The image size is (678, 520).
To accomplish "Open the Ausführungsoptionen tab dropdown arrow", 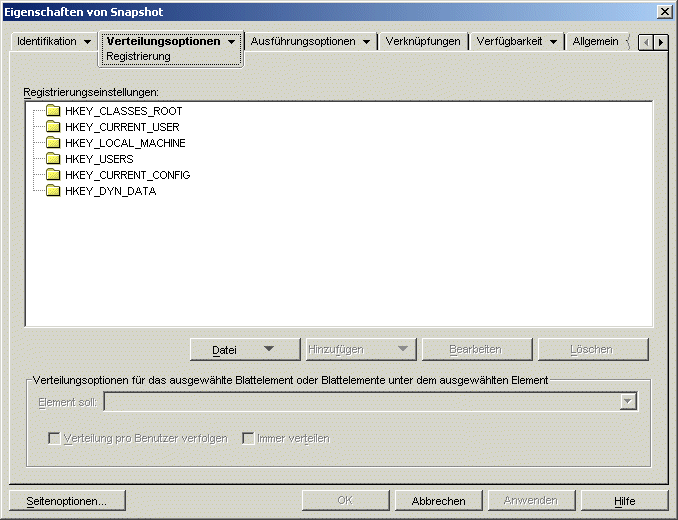I will [366, 42].
